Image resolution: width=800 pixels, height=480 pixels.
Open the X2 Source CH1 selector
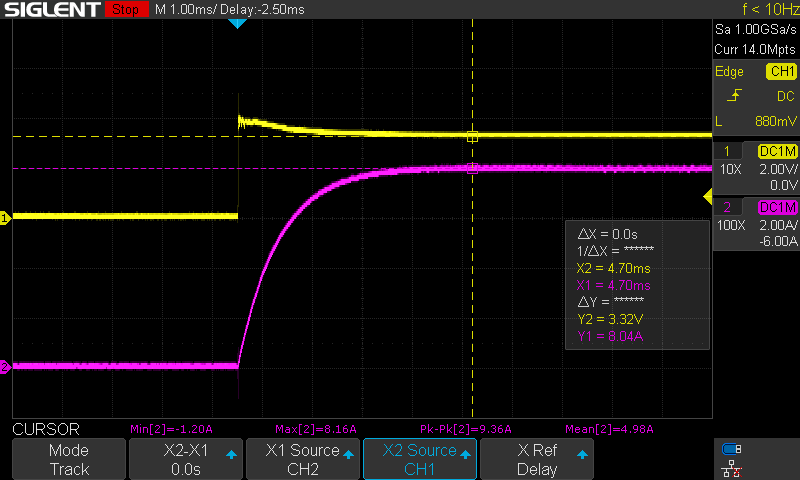coord(419,459)
